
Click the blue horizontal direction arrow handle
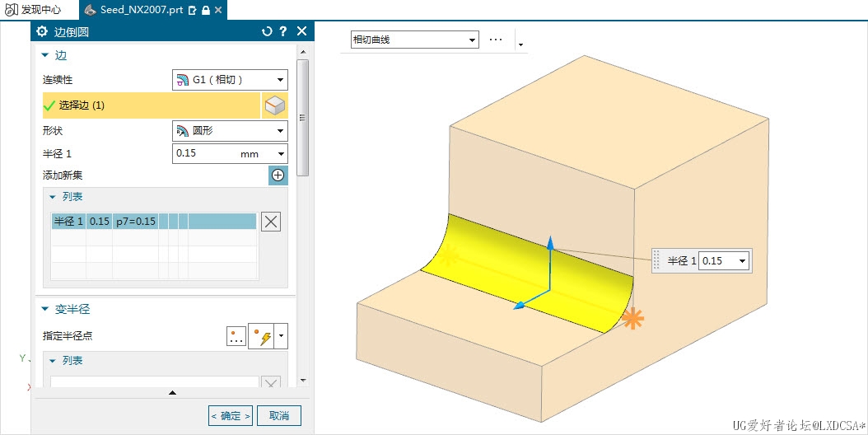[520, 305]
